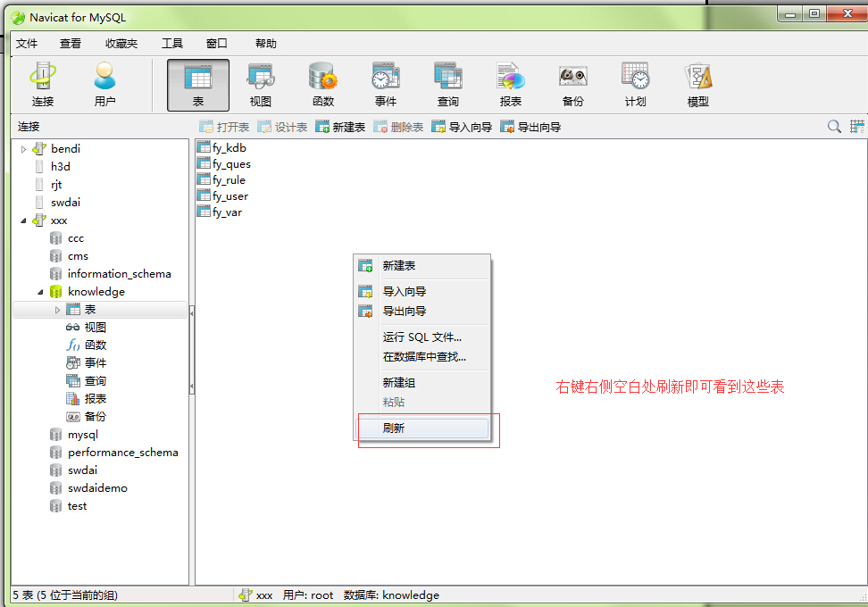Open the 连接 connection tool
This screenshot has width=868, height=607.
point(43,85)
